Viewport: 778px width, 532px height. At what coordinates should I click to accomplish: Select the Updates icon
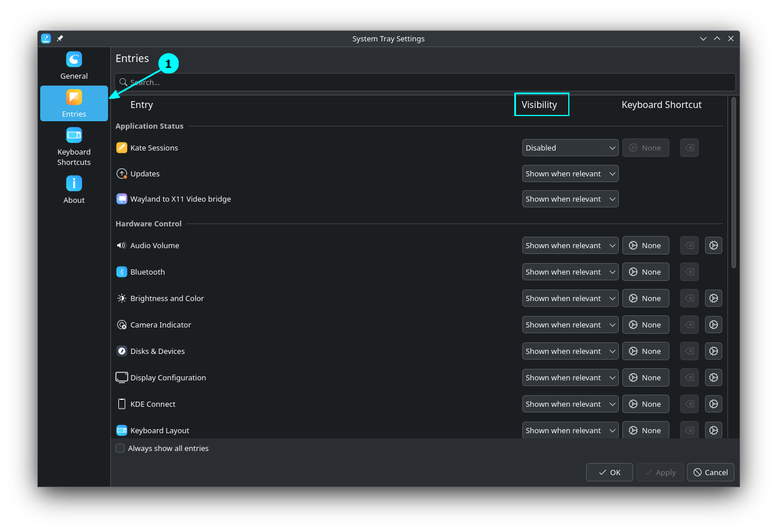(121, 173)
